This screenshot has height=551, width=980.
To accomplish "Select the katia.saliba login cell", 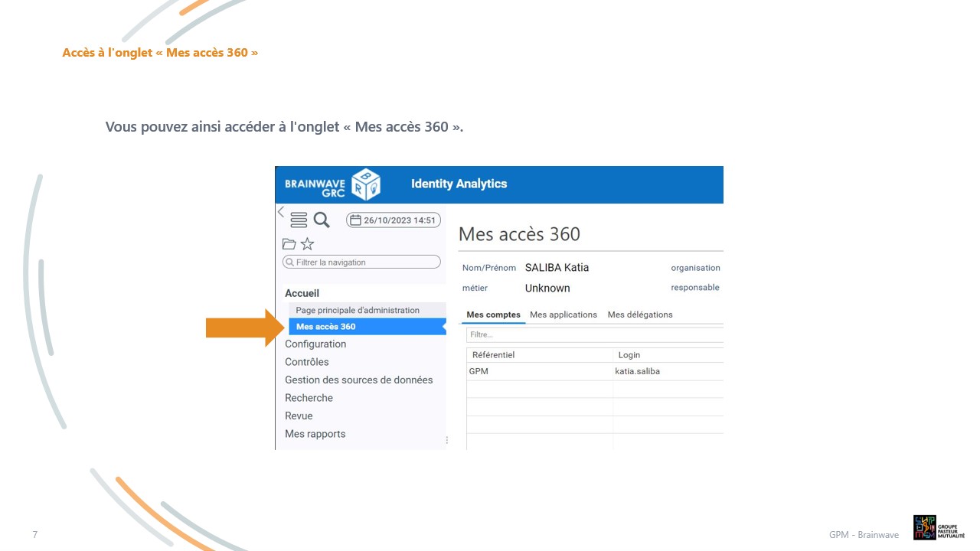I will click(638, 372).
